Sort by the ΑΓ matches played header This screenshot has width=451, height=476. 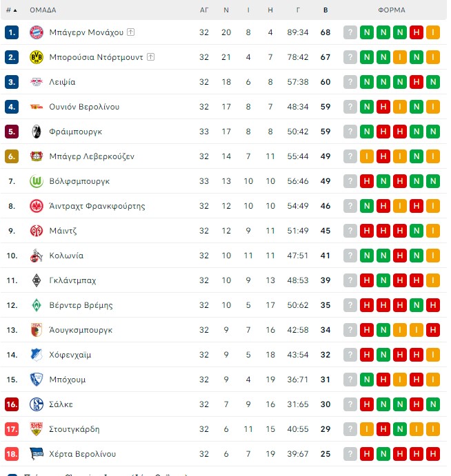[x=204, y=10]
